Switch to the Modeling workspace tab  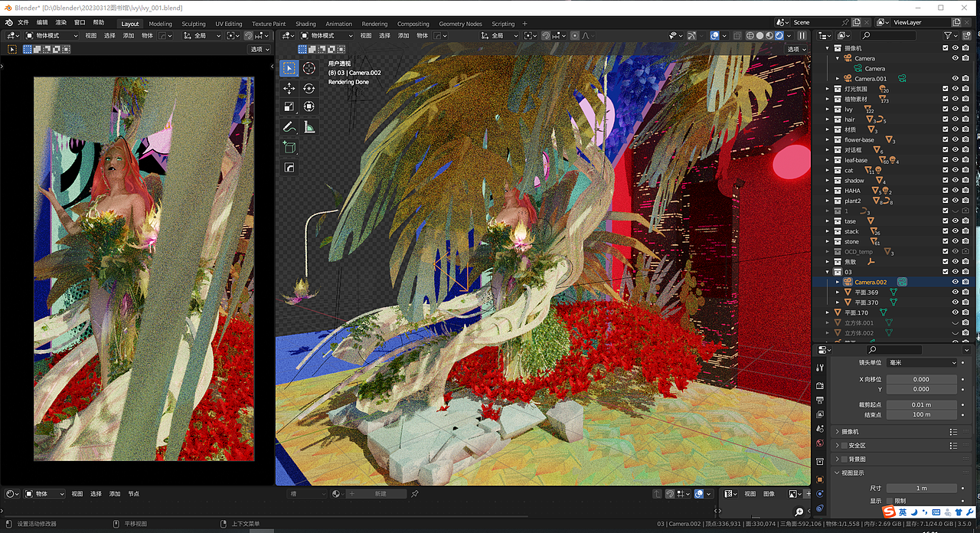pyautogui.click(x=160, y=24)
